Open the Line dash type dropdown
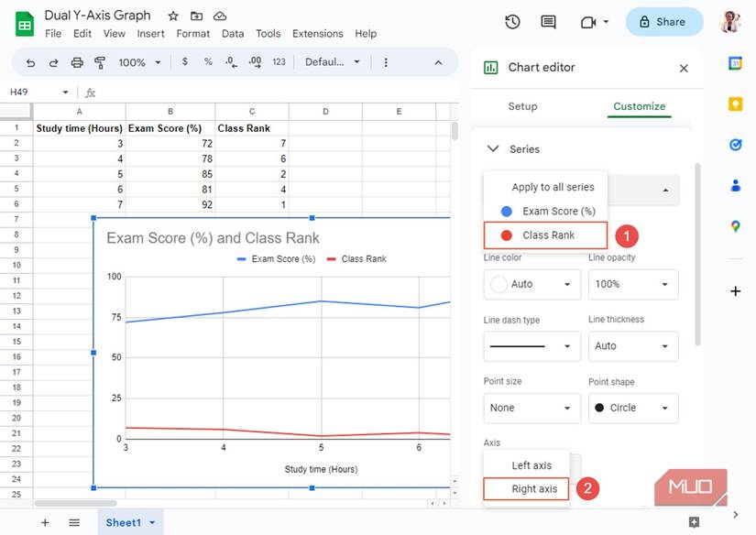756x535 pixels. pos(531,346)
